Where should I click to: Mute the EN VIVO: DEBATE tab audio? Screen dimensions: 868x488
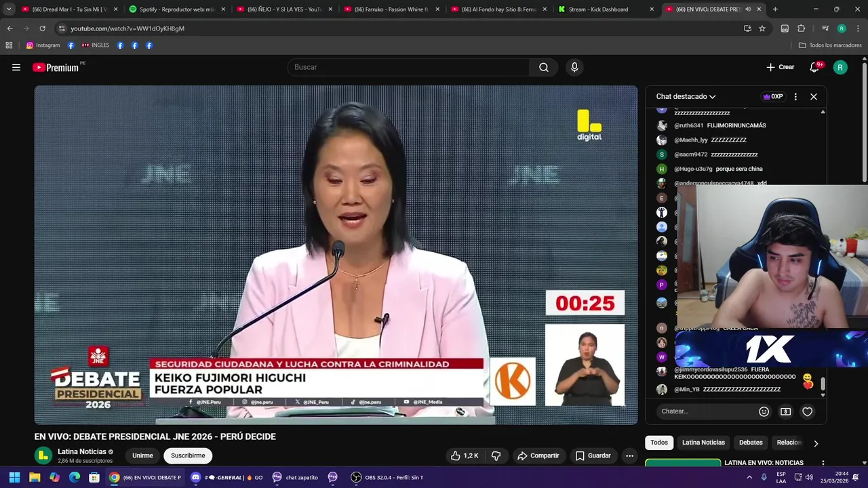pos(748,9)
